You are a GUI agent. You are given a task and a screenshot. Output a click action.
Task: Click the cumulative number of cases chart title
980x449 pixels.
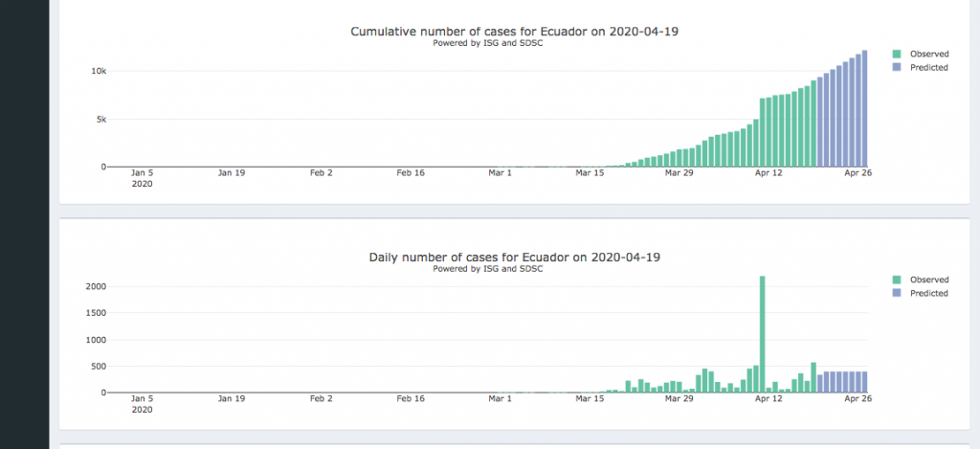pos(515,32)
